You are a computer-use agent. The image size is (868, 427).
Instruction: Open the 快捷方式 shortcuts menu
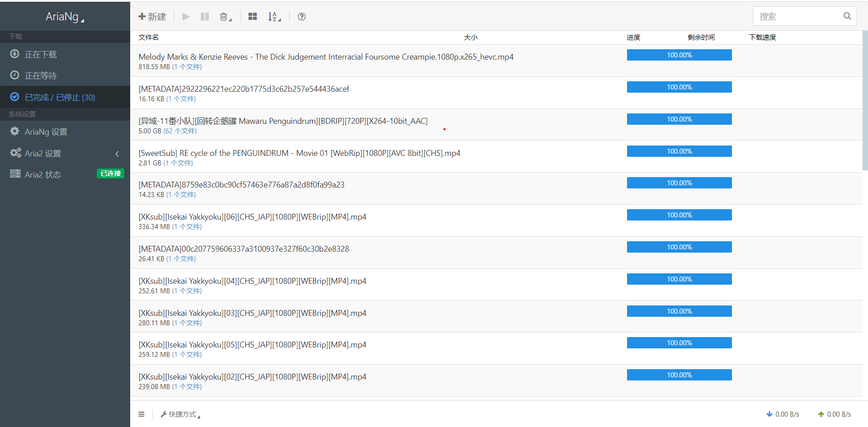180,414
